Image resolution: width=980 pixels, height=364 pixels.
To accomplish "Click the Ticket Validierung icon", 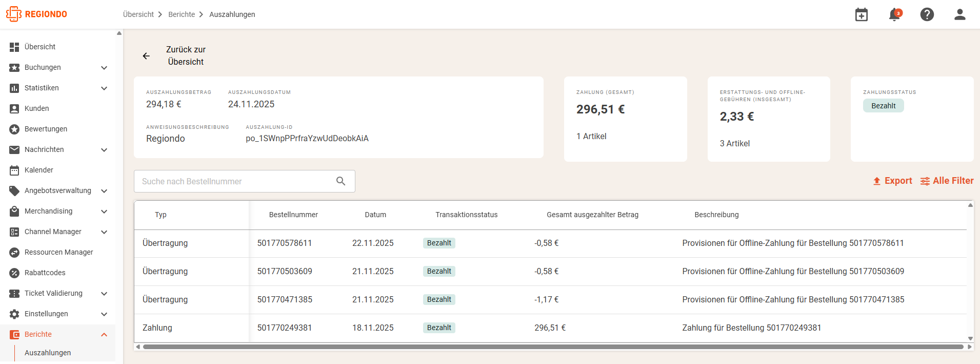I will [x=14, y=293].
